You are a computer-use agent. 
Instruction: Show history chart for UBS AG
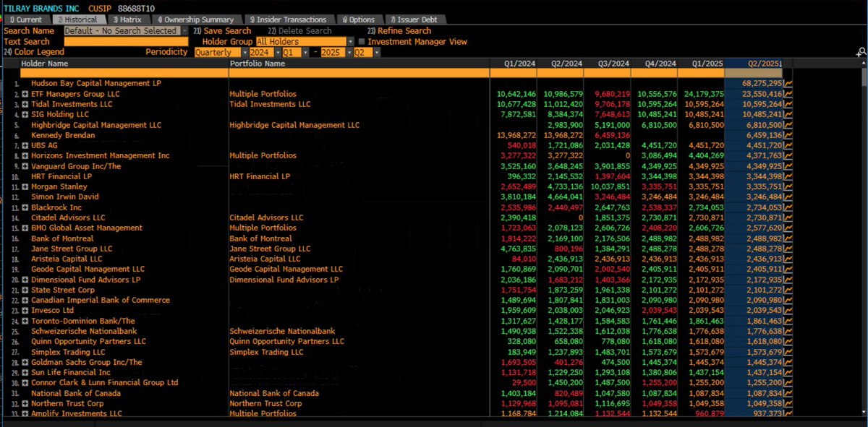tap(788, 145)
